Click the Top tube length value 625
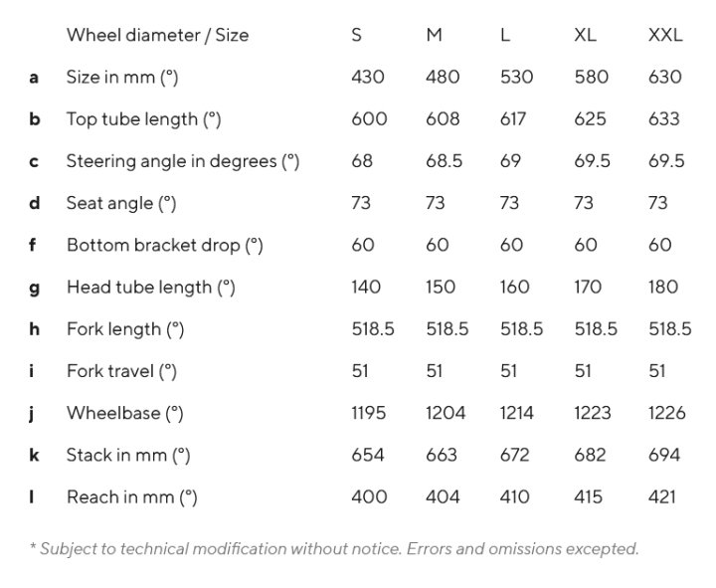716x588 pixels. 590,119
